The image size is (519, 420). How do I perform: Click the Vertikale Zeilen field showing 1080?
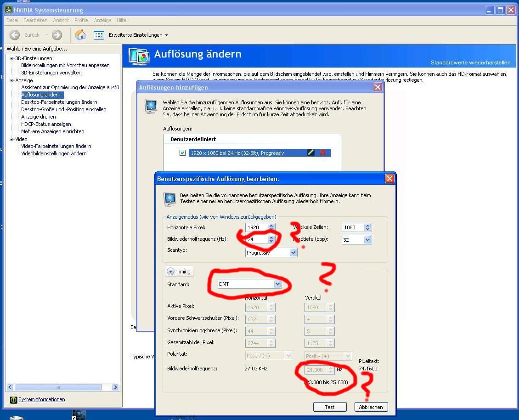pyautogui.click(x=353, y=227)
